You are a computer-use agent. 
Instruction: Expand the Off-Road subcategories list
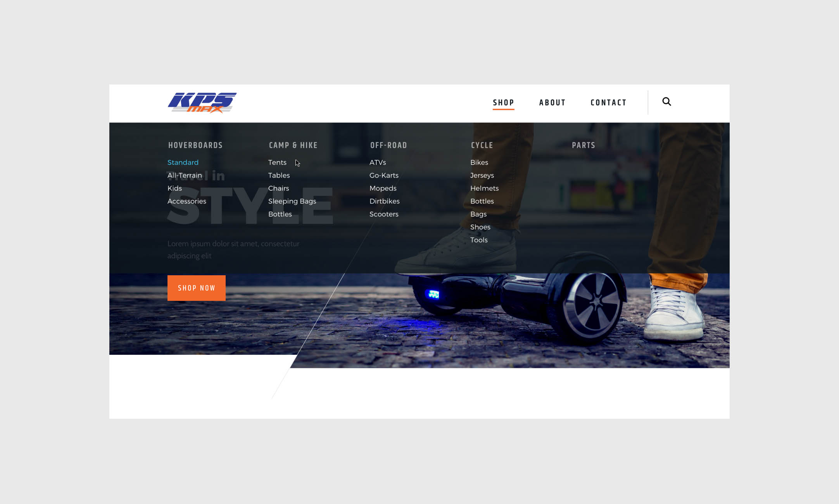coord(388,145)
